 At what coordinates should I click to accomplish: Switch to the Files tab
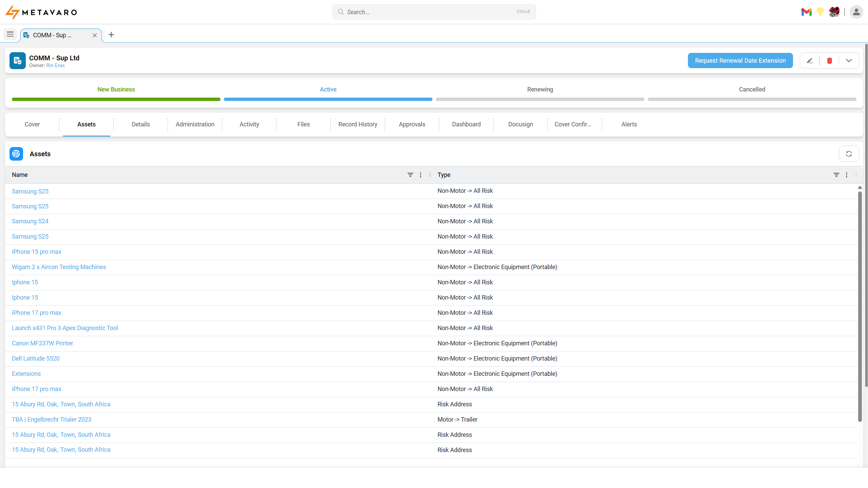tap(304, 124)
